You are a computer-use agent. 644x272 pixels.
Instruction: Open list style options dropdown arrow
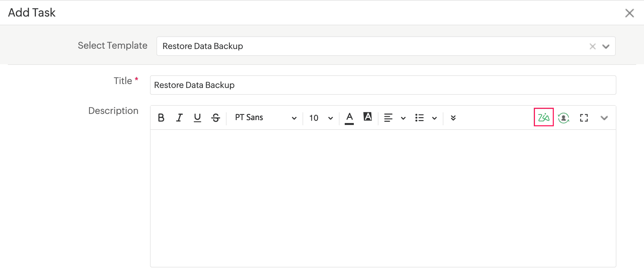pos(434,118)
